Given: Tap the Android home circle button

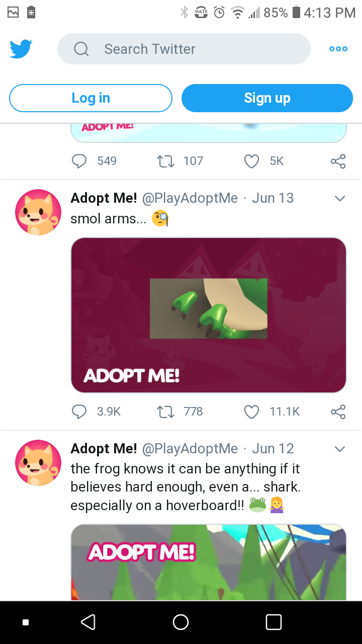Looking at the screenshot, I should (x=180, y=622).
